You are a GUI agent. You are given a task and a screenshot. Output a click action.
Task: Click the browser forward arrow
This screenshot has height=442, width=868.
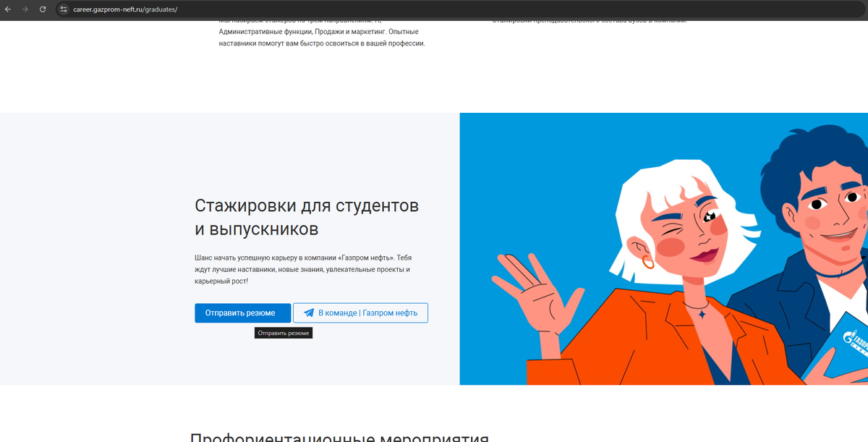pyautogui.click(x=25, y=9)
